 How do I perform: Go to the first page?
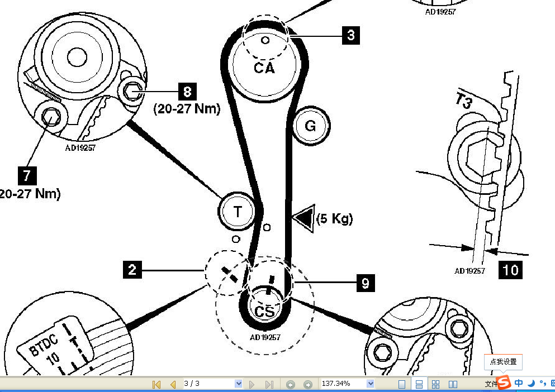[156, 384]
